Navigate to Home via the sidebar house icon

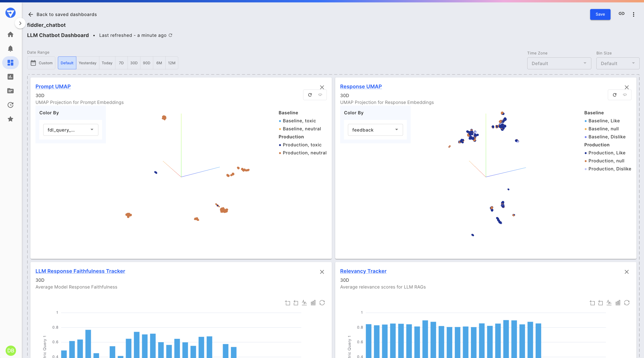pyautogui.click(x=10, y=34)
